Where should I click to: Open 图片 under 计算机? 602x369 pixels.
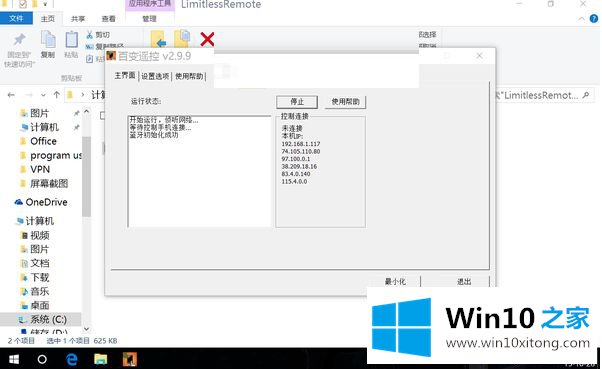39,249
